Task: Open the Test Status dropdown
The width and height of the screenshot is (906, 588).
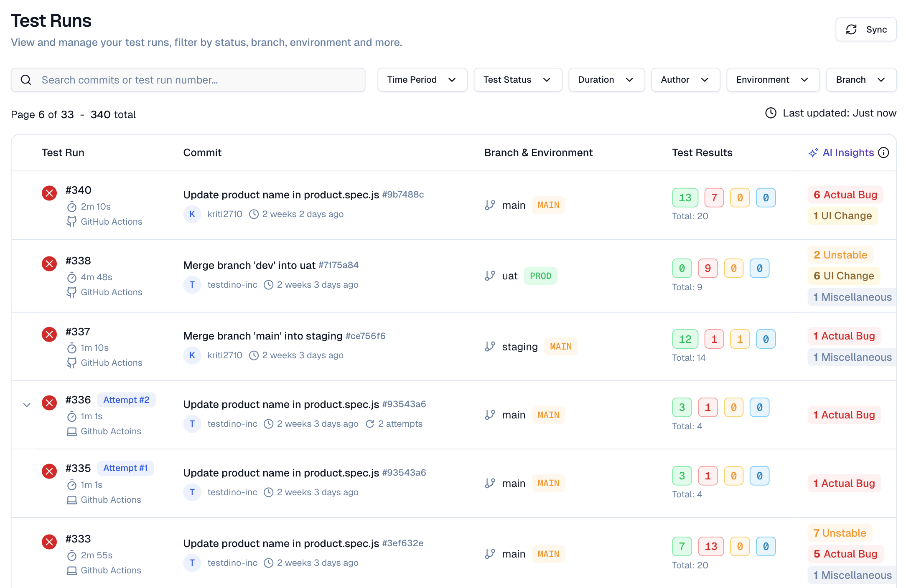Action: 518,79
